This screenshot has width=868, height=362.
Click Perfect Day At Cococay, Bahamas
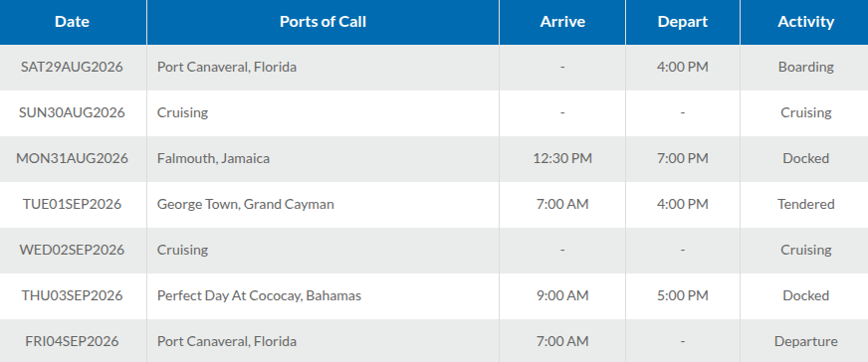pos(259,296)
